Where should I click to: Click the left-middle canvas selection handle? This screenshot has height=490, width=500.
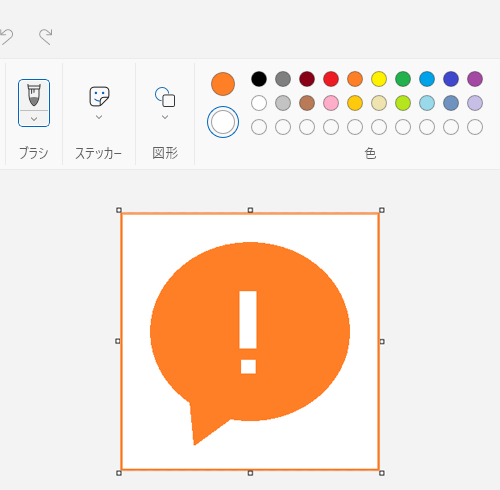click(x=118, y=341)
